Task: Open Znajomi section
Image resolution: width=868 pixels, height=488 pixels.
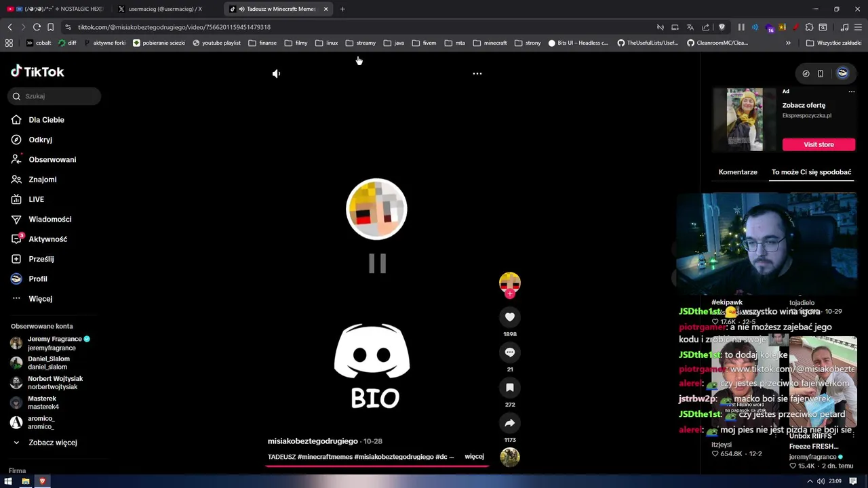Action: pos(42,180)
